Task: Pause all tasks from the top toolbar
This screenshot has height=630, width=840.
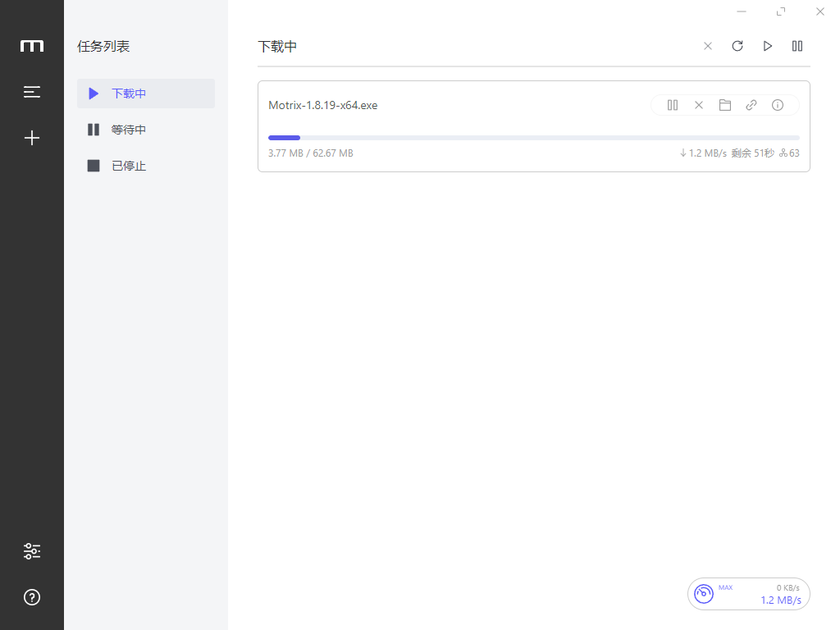Action: tap(797, 46)
